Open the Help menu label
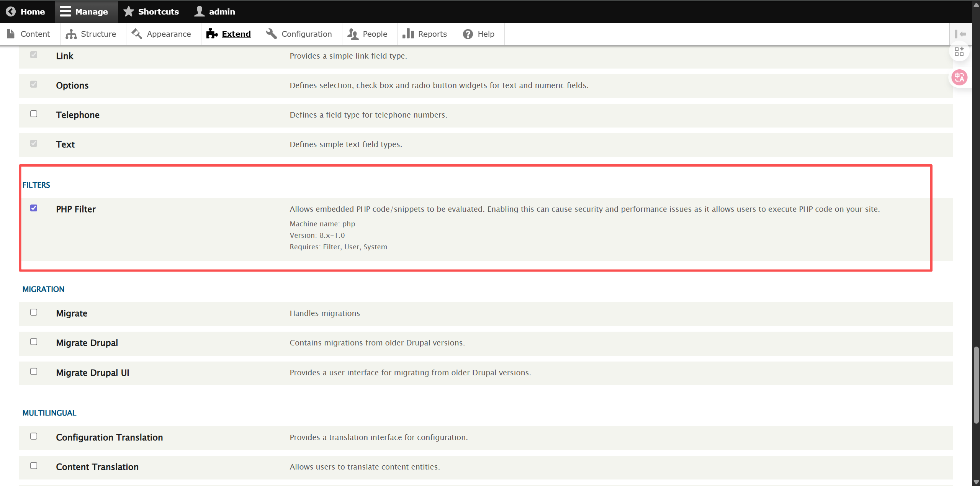Image resolution: width=980 pixels, height=486 pixels. click(486, 34)
